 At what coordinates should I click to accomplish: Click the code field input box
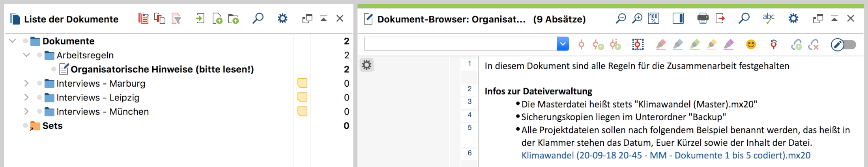460,44
